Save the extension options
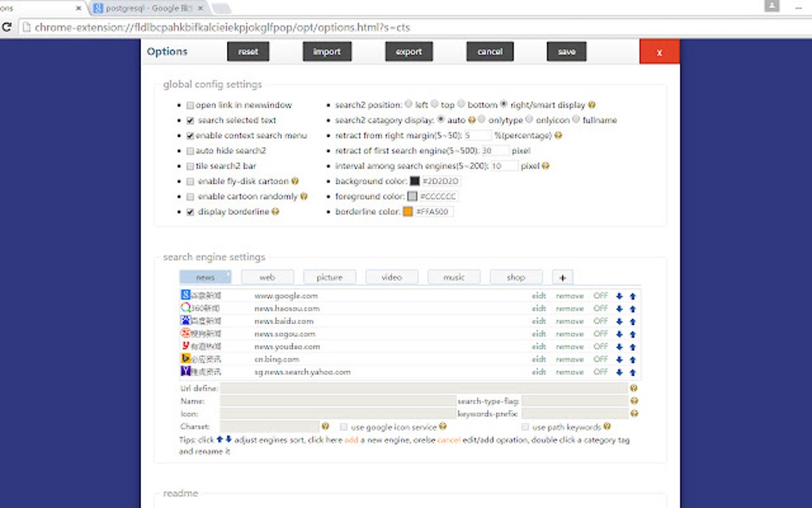The image size is (812, 508). [566, 51]
